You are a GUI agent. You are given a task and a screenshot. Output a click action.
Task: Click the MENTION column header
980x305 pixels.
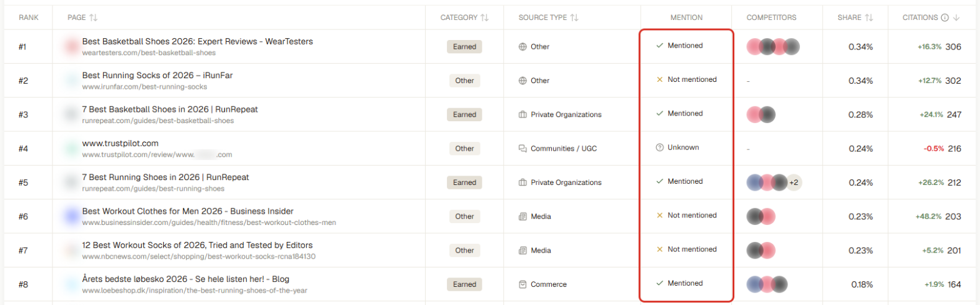[685, 17]
